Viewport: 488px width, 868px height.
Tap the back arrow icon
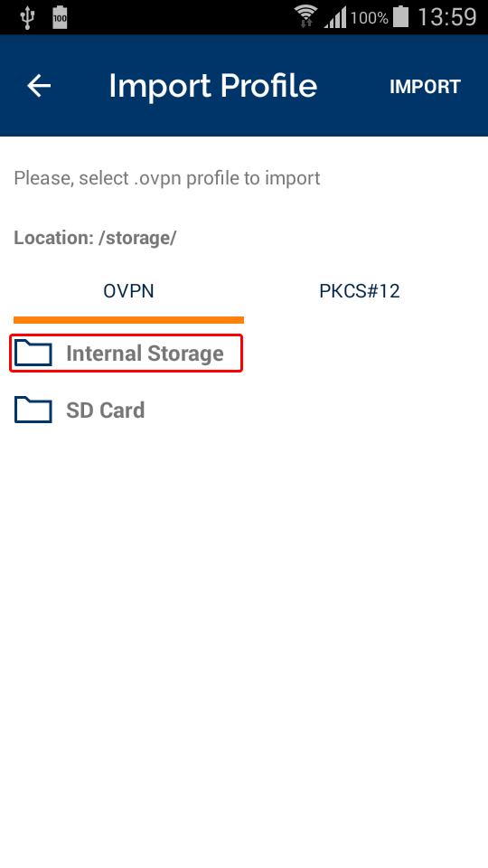click(x=39, y=86)
